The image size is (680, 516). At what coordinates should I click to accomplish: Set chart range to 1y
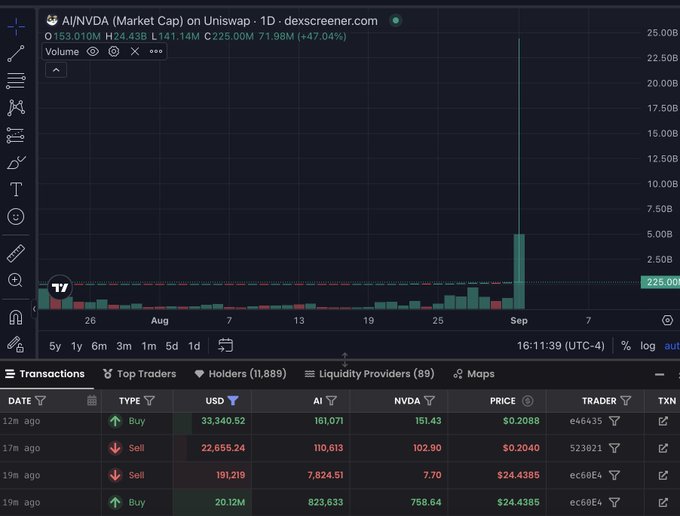(77, 346)
